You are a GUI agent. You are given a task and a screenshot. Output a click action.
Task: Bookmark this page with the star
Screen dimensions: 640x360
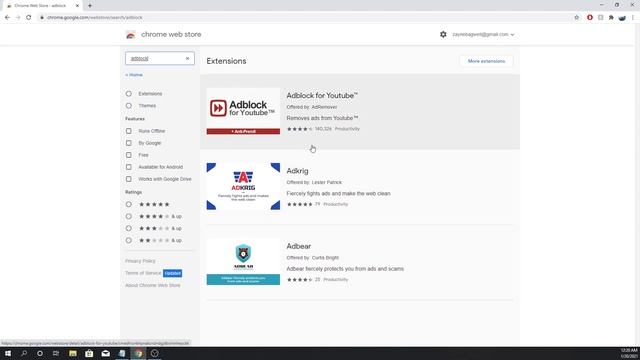576,18
